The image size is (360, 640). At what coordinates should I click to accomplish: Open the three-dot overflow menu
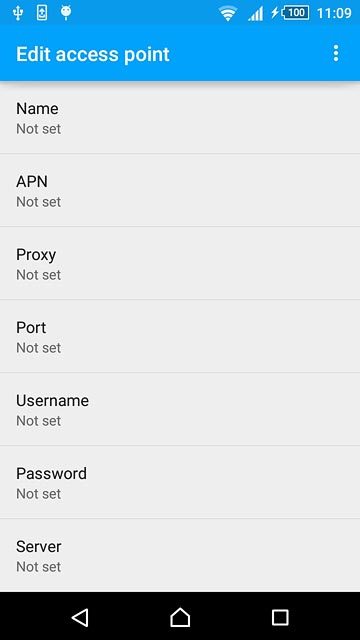[336, 53]
